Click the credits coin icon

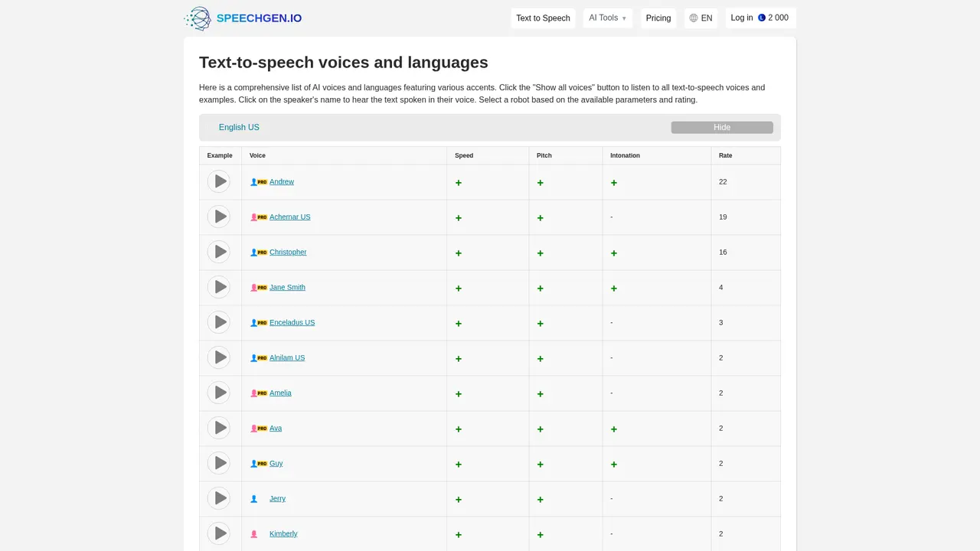pos(762,18)
